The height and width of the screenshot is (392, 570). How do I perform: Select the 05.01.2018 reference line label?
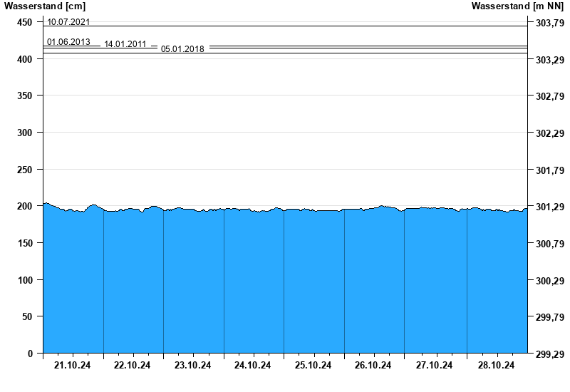(182, 49)
